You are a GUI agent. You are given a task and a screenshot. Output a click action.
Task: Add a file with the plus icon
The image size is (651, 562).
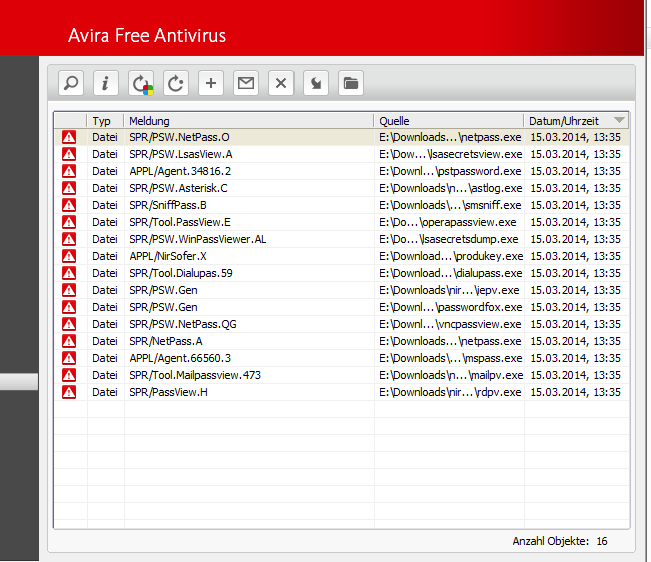click(211, 83)
